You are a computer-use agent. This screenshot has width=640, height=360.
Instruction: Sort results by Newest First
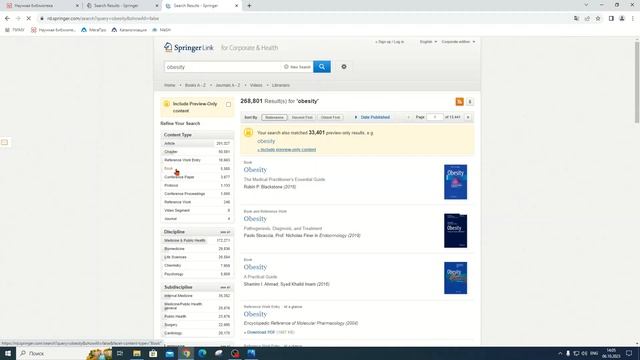coord(302,117)
